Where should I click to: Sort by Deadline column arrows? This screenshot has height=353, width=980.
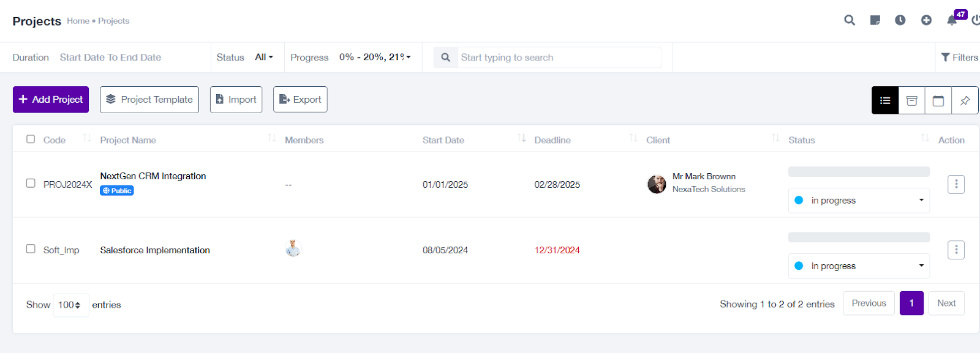point(633,138)
